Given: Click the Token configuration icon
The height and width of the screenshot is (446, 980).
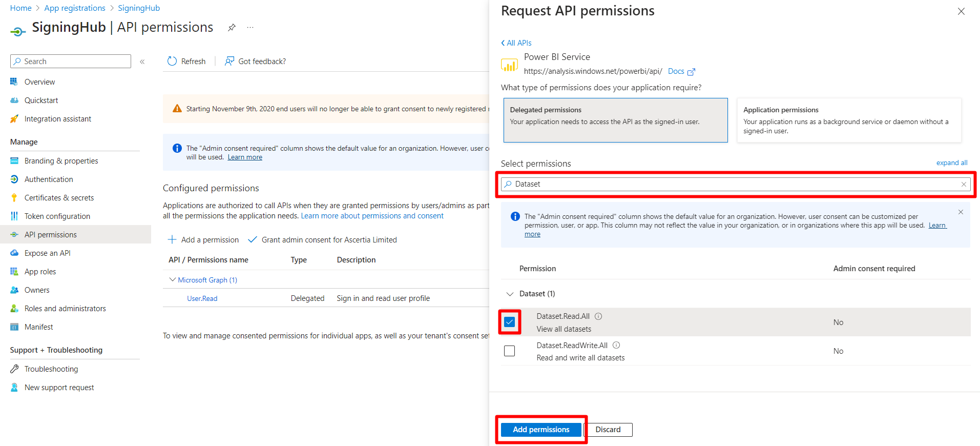Looking at the screenshot, I should point(14,216).
